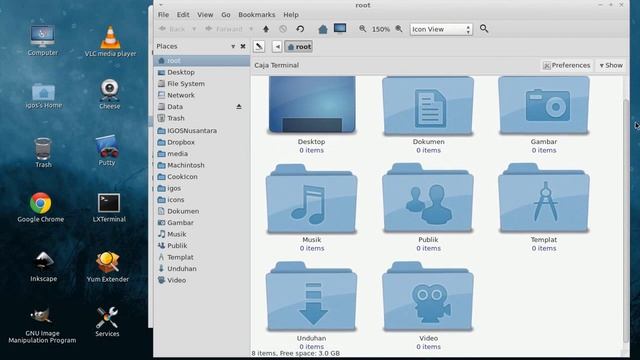Select the Gambar folder
The image size is (640, 360).
tap(544, 105)
